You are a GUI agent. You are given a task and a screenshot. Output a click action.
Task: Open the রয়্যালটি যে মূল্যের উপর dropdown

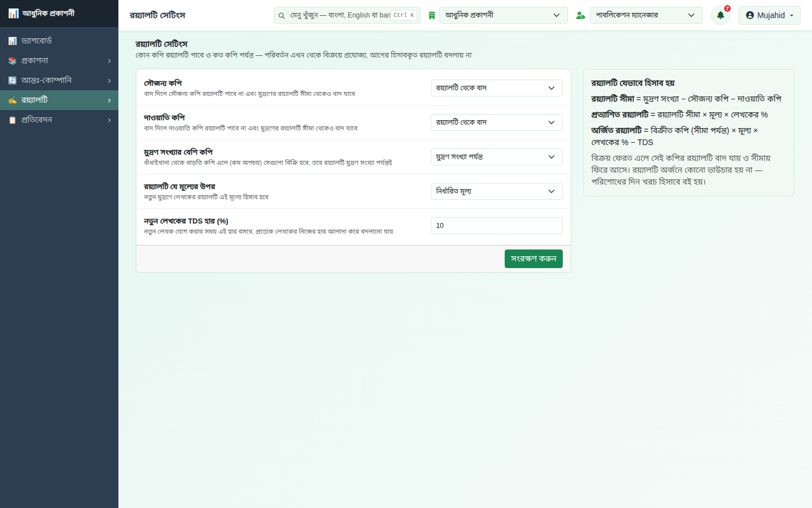pyautogui.click(x=497, y=191)
